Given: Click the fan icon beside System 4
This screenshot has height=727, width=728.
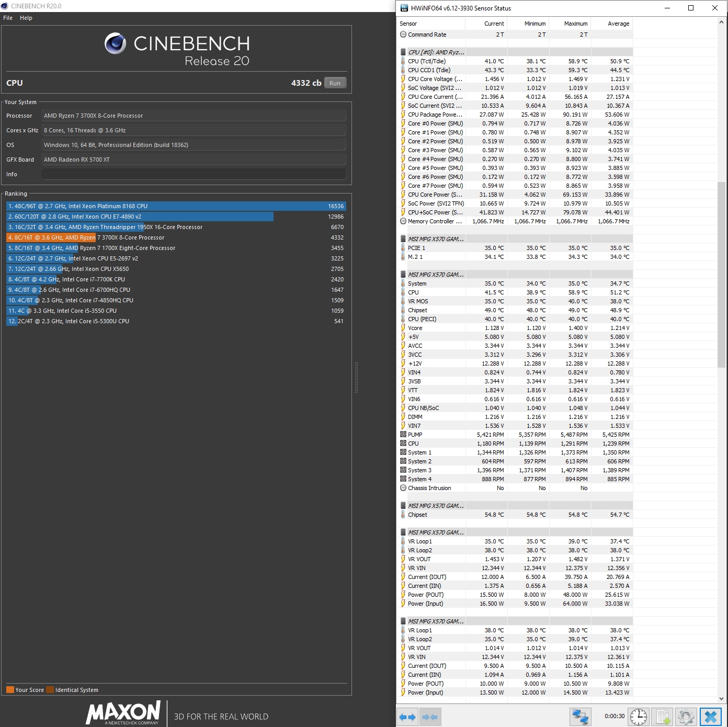Looking at the screenshot, I should 403,479.
